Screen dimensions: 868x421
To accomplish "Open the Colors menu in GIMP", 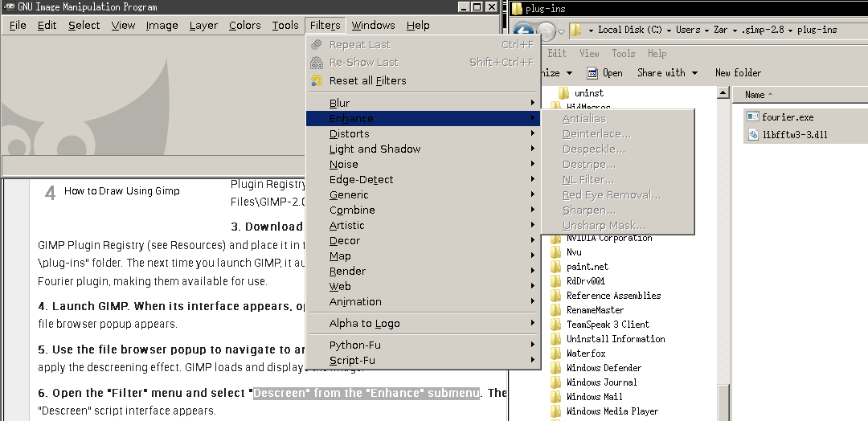I will [244, 26].
